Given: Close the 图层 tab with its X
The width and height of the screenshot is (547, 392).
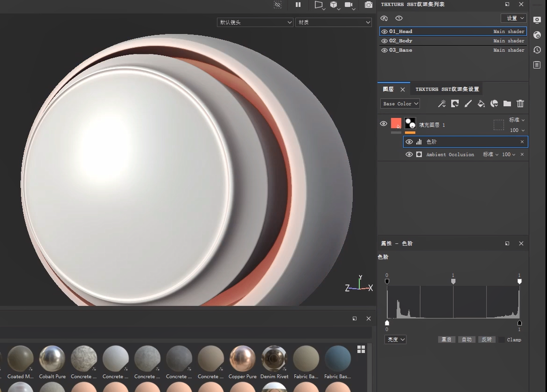Looking at the screenshot, I should pos(402,90).
